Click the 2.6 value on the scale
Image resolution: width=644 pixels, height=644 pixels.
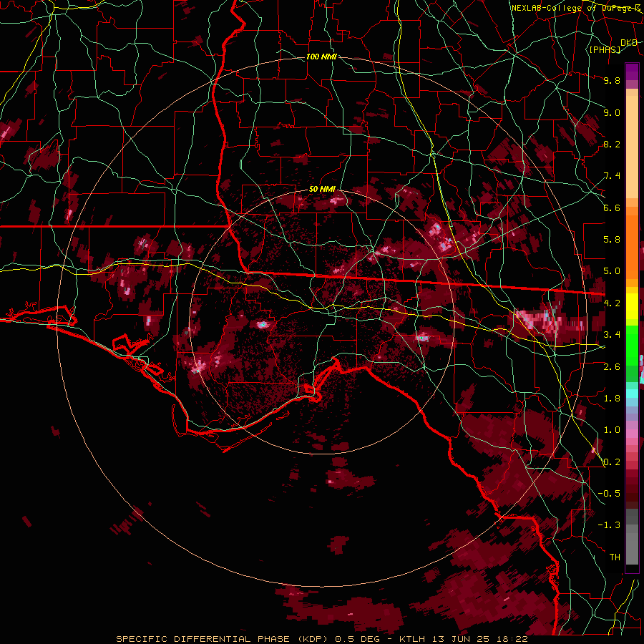612,367
